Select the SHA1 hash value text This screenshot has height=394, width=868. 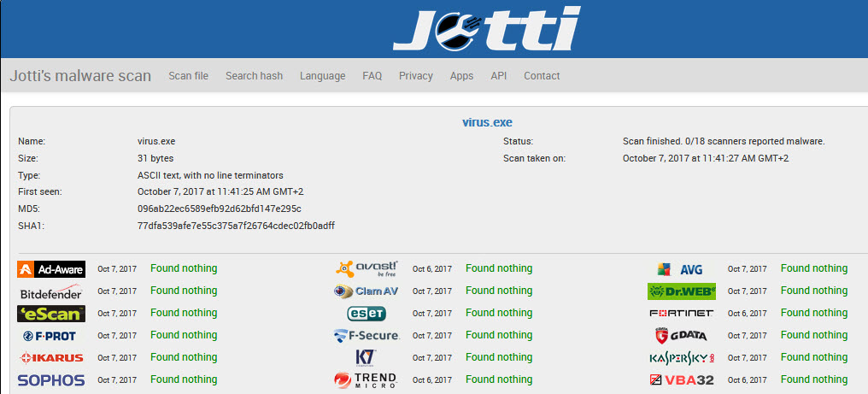click(236, 226)
